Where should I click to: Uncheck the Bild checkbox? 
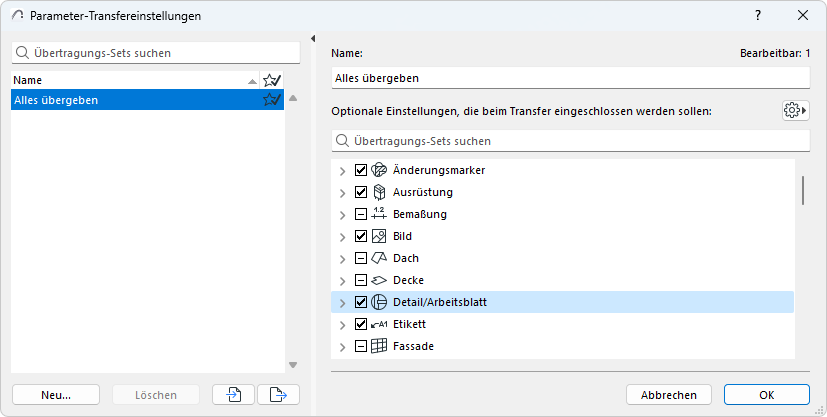click(x=361, y=236)
